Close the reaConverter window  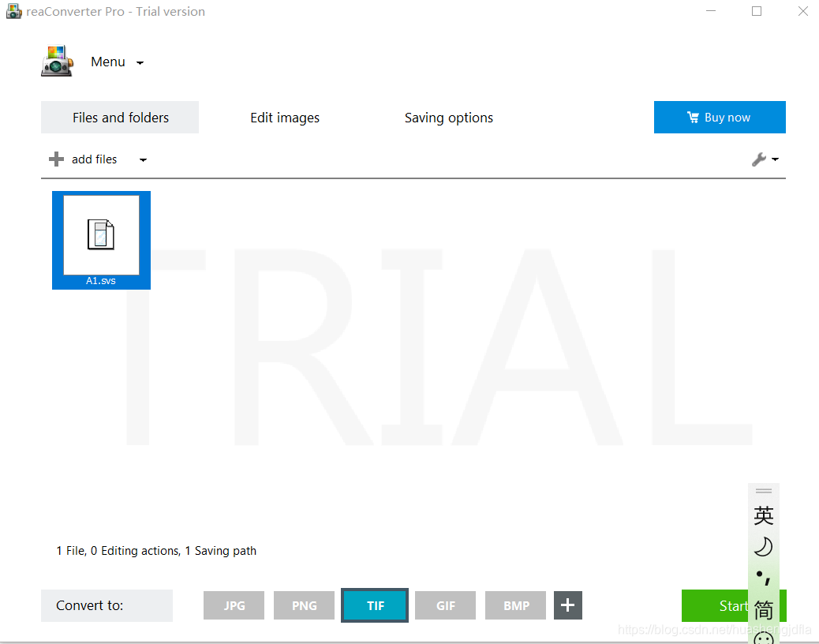(x=802, y=11)
